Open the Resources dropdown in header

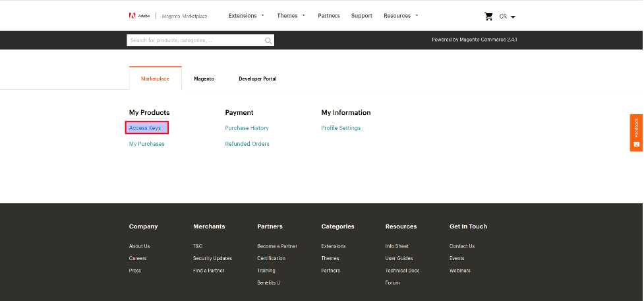pyautogui.click(x=401, y=16)
